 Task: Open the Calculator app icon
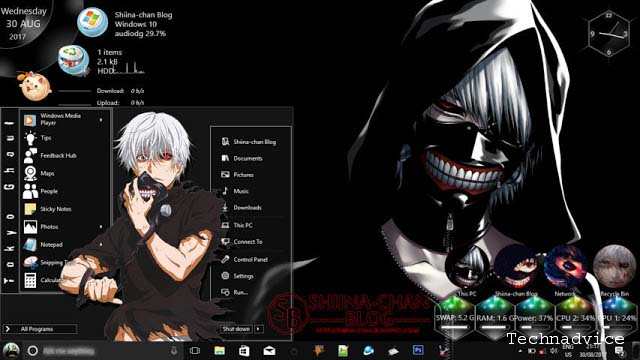point(30,280)
